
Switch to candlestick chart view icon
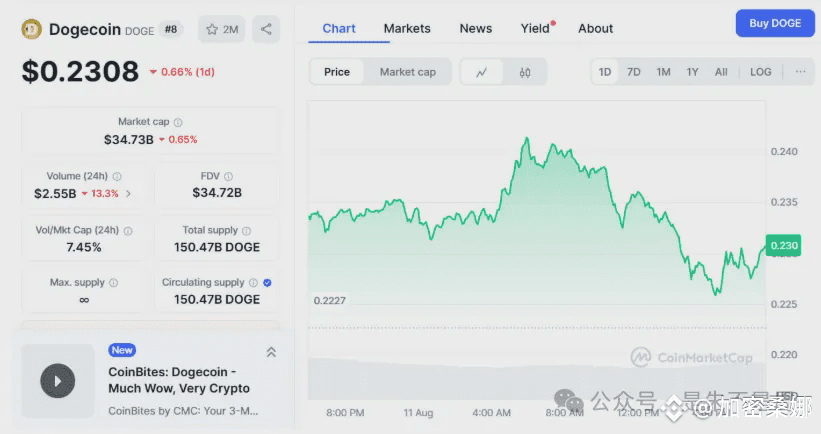click(x=525, y=72)
